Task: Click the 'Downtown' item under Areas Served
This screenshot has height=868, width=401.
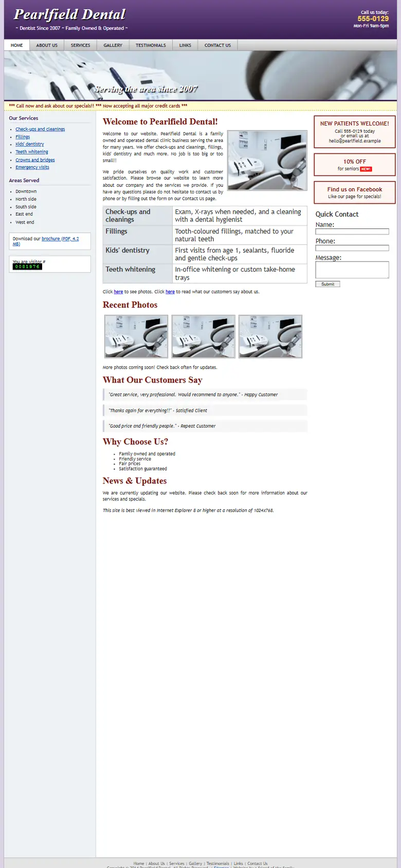Action: pyautogui.click(x=26, y=191)
